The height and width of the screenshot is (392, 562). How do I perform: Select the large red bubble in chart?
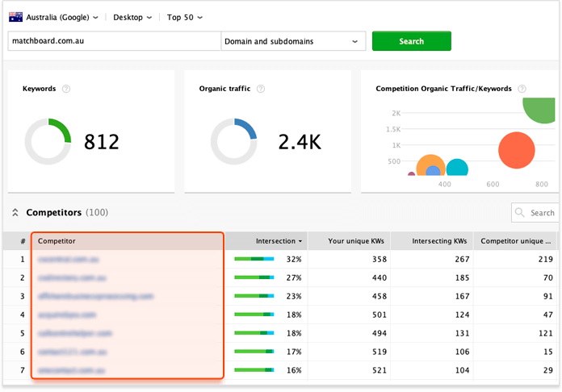click(517, 150)
